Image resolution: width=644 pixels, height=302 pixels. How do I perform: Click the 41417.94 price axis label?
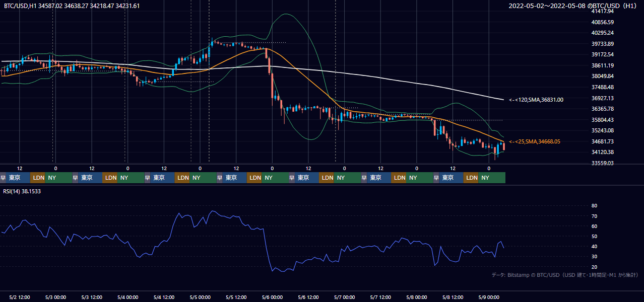602,11
